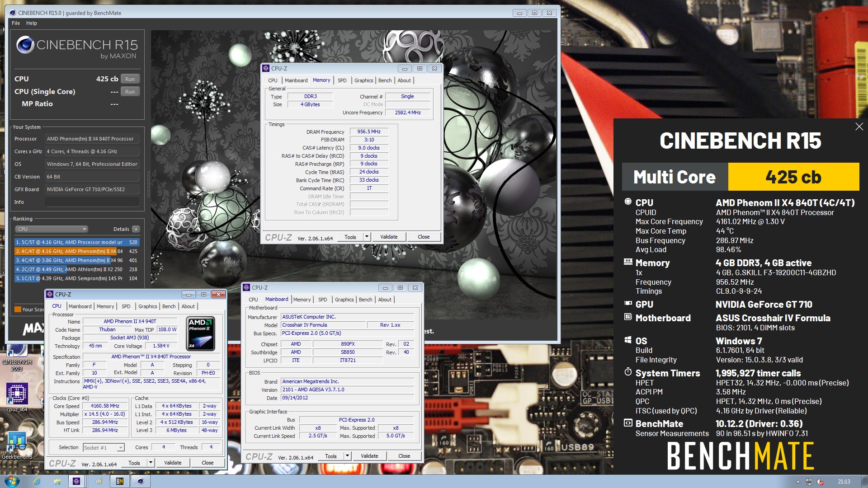The height and width of the screenshot is (488, 868).
Task: Open the Socket #1 selection dropdown
Action: [104, 447]
